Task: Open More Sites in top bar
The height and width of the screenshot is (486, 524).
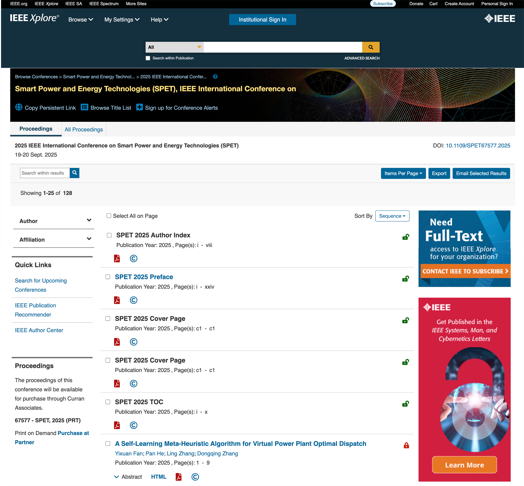Action: click(136, 4)
